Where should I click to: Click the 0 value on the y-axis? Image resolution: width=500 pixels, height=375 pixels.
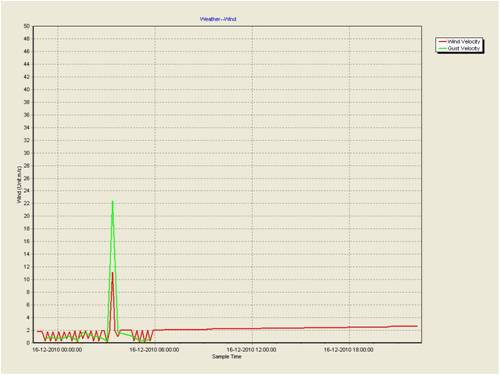pyautogui.click(x=28, y=343)
